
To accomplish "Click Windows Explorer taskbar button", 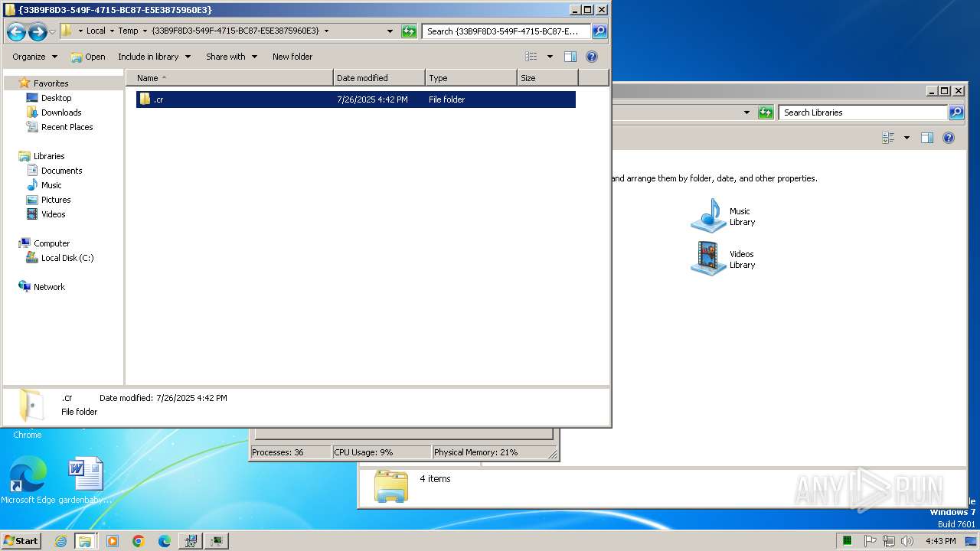I will point(85,541).
